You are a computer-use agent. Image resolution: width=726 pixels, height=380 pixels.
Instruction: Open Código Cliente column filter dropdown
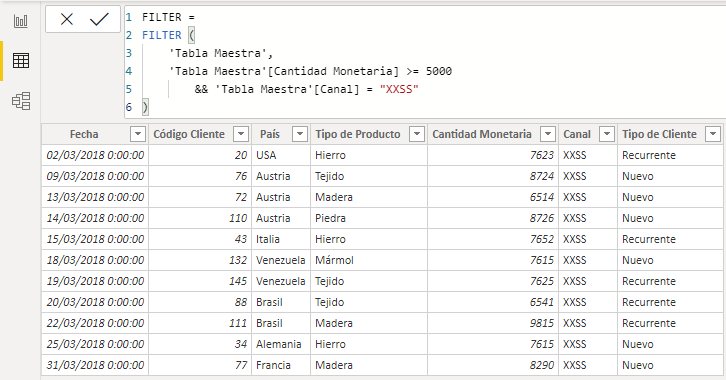coord(241,134)
